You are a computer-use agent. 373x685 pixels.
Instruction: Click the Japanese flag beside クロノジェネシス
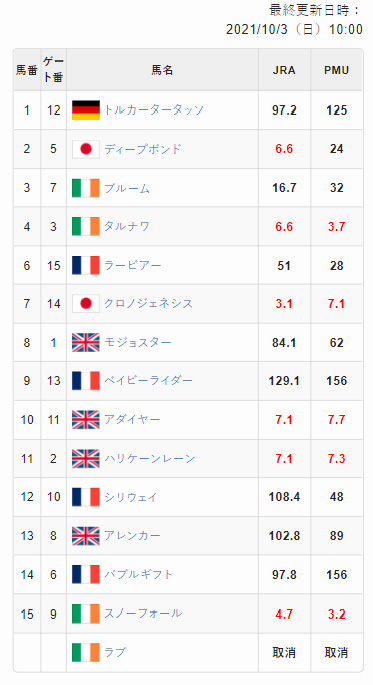(86, 304)
